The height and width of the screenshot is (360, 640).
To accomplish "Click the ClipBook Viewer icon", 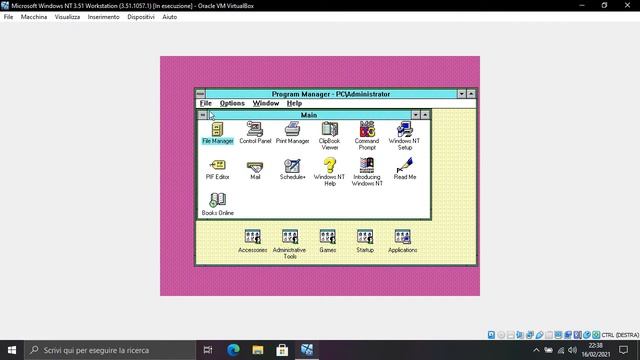I will 330,136.
